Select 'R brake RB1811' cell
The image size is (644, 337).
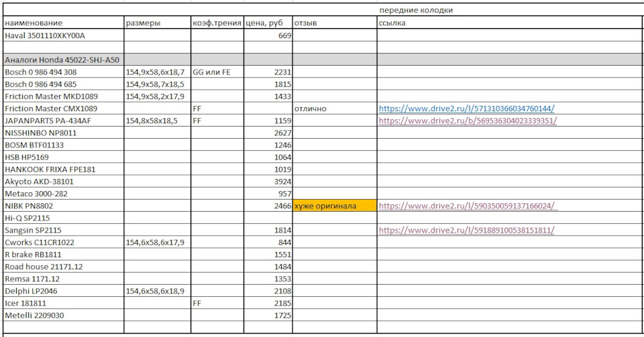pyautogui.click(x=63, y=255)
